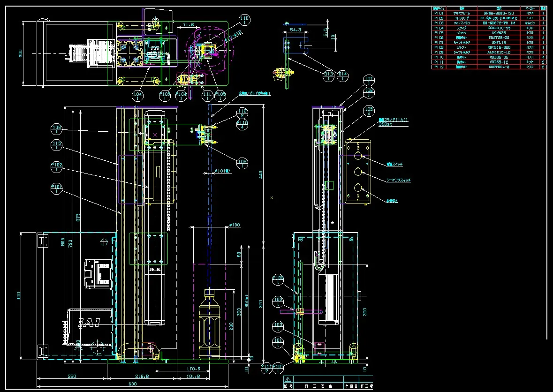Viewport: 553px width, 392px height.
Task: Click the P101 row in parts table
Action: pyautogui.click(x=488, y=13)
